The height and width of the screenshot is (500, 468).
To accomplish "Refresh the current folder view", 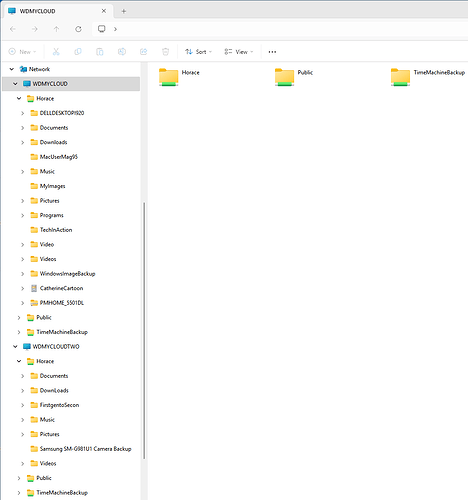I will [x=78, y=29].
